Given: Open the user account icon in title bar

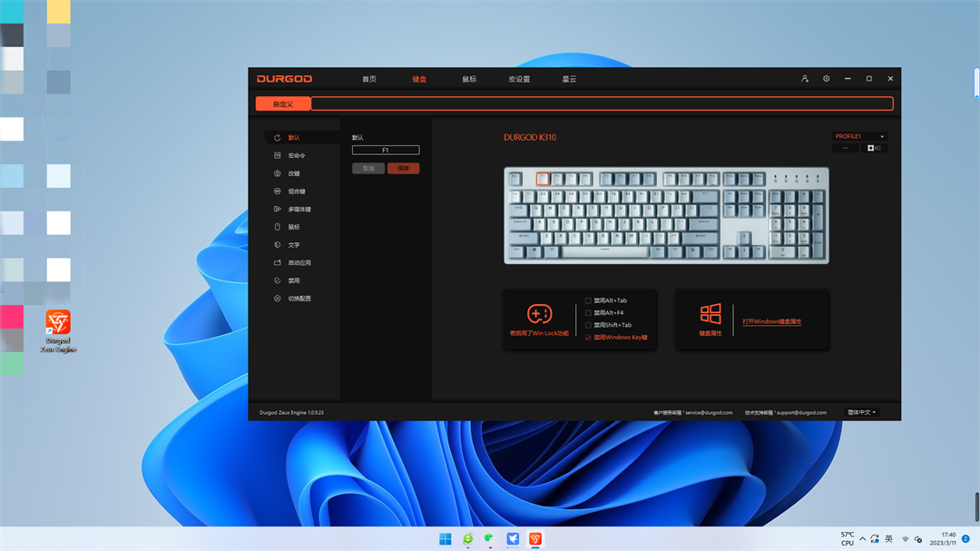Looking at the screenshot, I should pyautogui.click(x=804, y=79).
